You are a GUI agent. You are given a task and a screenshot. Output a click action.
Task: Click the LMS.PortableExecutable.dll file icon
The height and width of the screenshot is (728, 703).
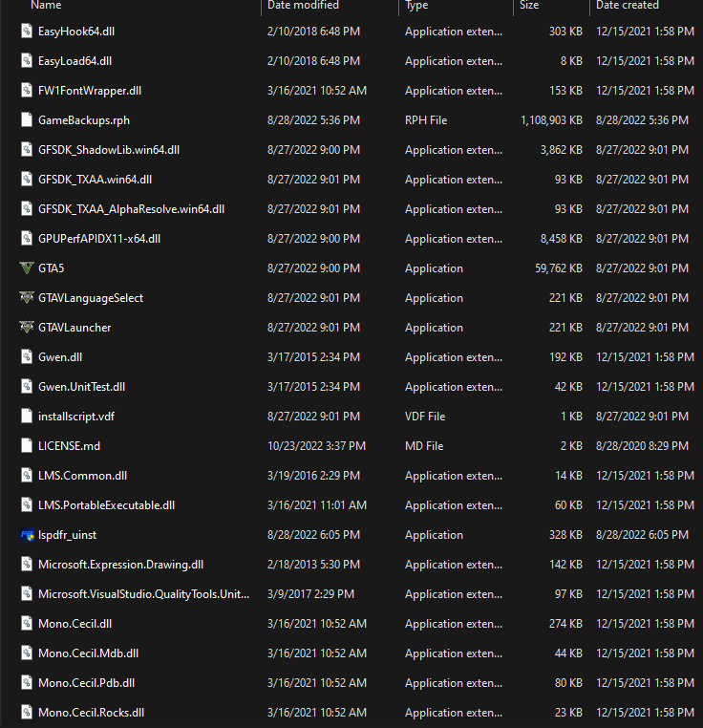(x=27, y=505)
